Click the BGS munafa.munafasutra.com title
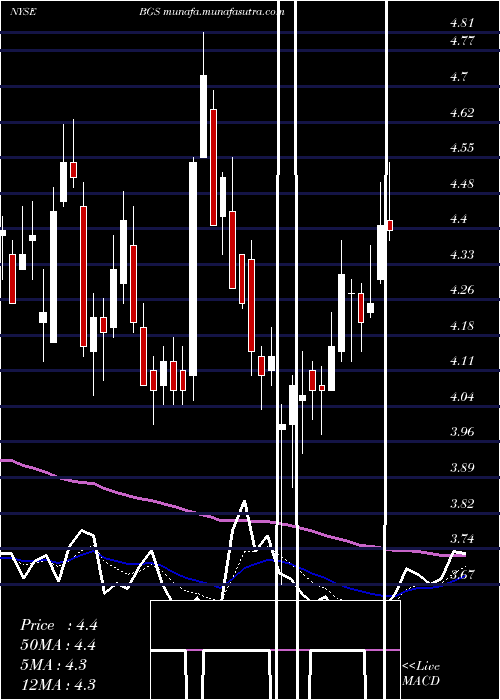The height and width of the screenshot is (700, 500). (x=212, y=12)
